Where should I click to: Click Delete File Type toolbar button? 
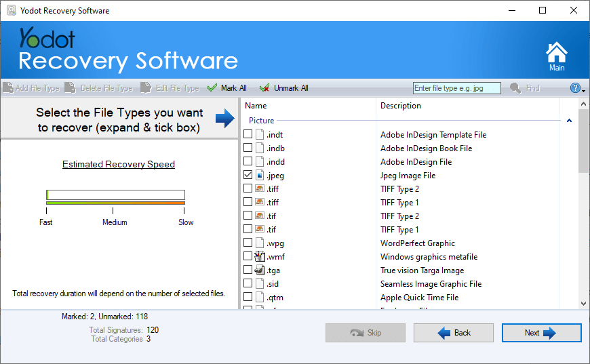(x=99, y=88)
